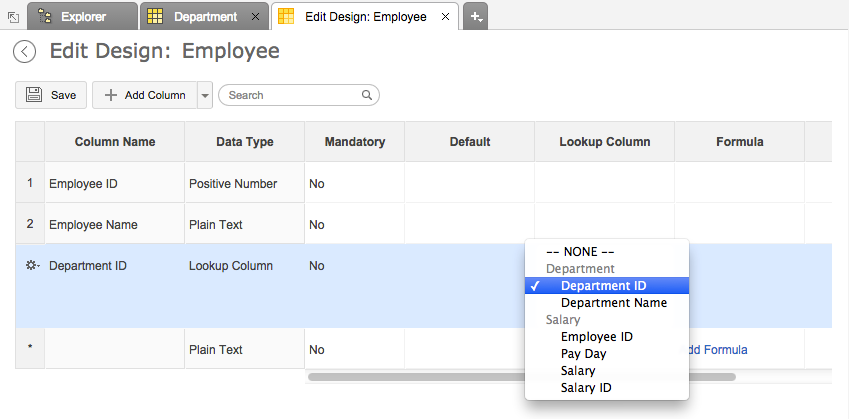This screenshot has width=849, height=419.
Task: Click inside the Search input field
Action: (x=290, y=95)
